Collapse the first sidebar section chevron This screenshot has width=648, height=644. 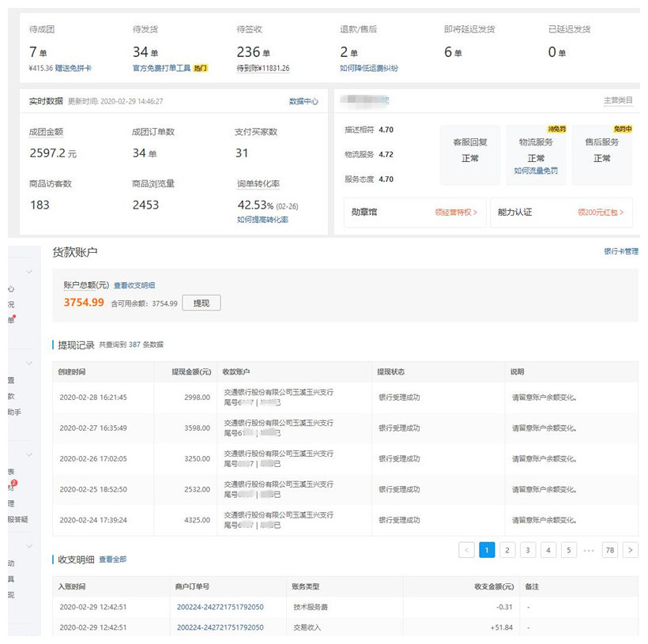click(29, 272)
